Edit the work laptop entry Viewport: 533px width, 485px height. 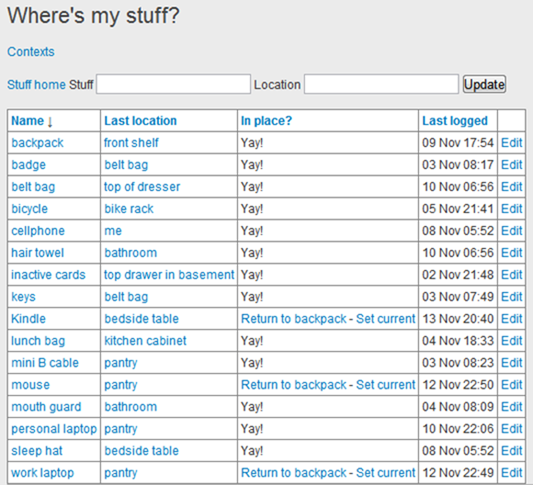(x=512, y=473)
